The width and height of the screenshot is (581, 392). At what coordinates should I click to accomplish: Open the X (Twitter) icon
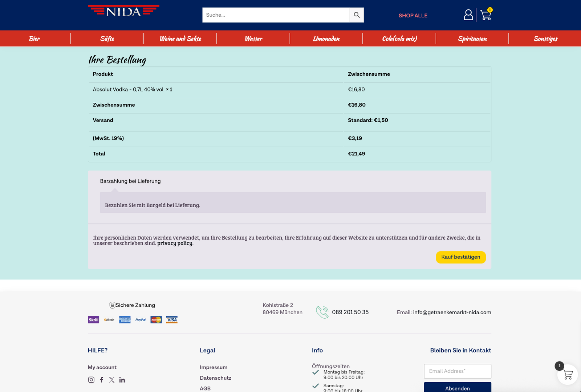click(112, 380)
